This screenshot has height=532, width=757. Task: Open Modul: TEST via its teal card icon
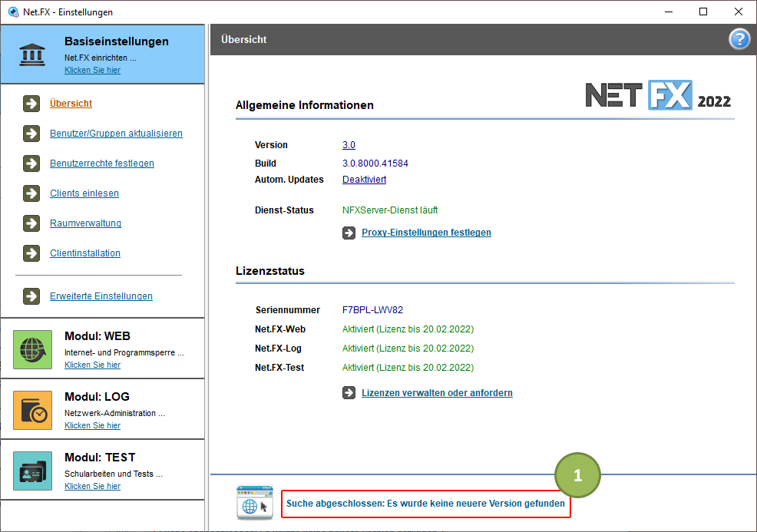pyautogui.click(x=32, y=471)
